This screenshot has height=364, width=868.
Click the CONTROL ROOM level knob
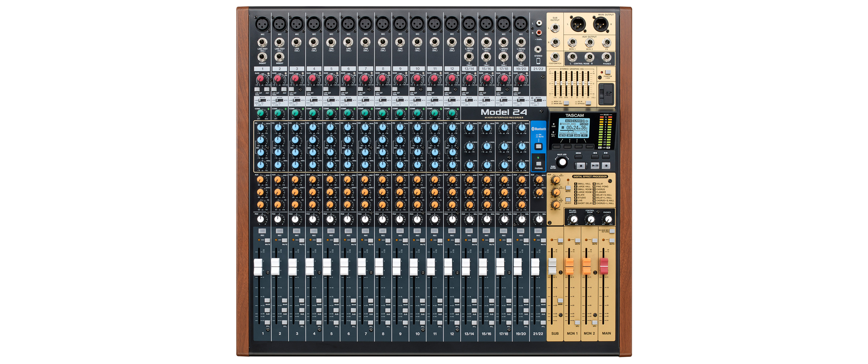tap(591, 220)
